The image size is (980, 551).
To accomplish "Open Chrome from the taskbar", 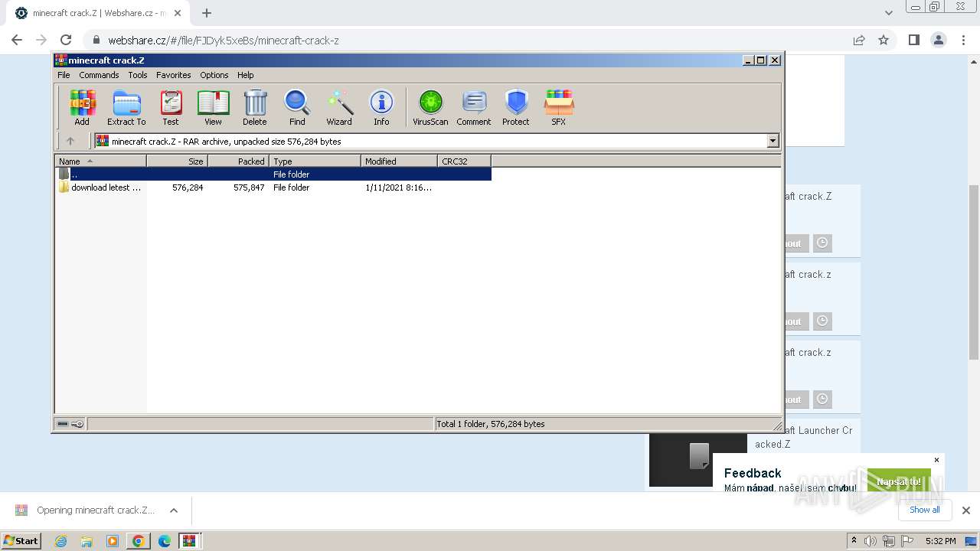I will pyautogui.click(x=138, y=541).
